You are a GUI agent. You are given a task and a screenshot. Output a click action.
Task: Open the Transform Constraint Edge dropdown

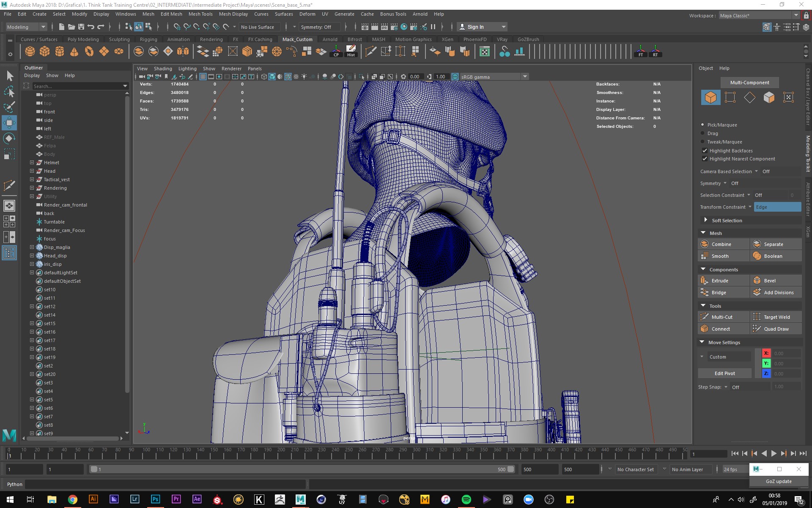click(x=777, y=207)
